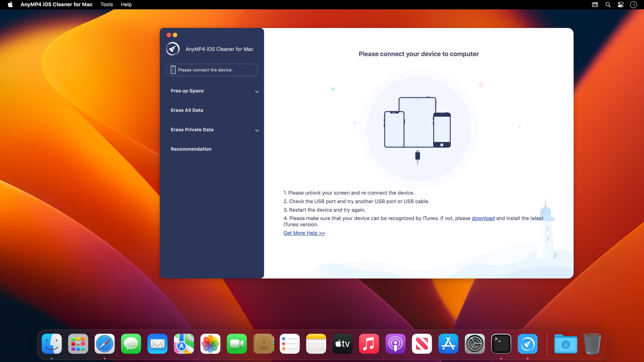This screenshot has height=362, width=644.
Task: Click the download iTunes link
Action: pyautogui.click(x=483, y=218)
